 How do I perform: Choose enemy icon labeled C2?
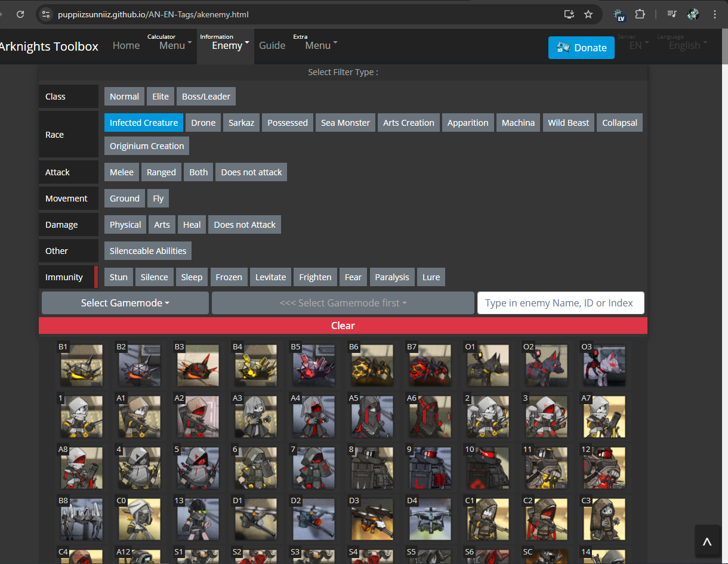547,519
